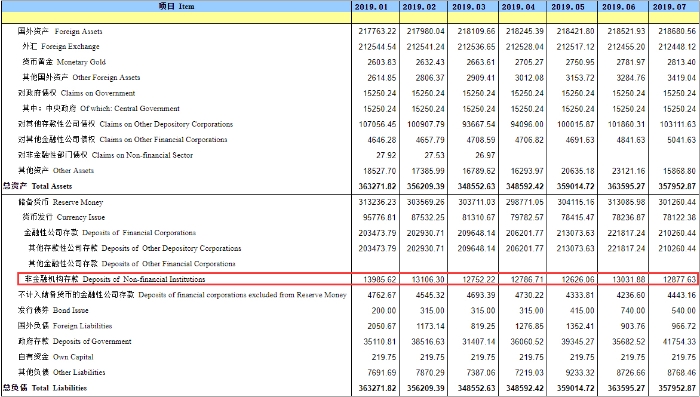Select financial claims value 4841.63

tap(631, 140)
